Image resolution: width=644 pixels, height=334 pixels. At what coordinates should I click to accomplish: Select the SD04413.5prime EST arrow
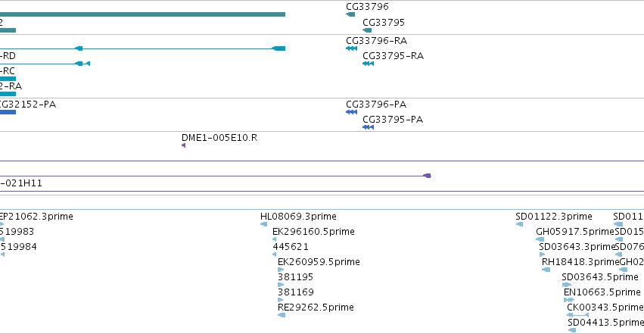572,330
